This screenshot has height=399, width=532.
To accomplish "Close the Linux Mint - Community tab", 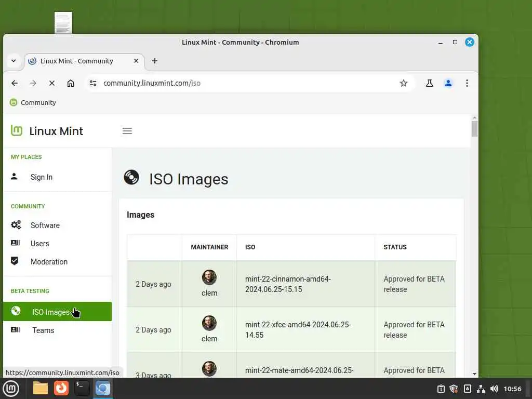I will coord(136,61).
